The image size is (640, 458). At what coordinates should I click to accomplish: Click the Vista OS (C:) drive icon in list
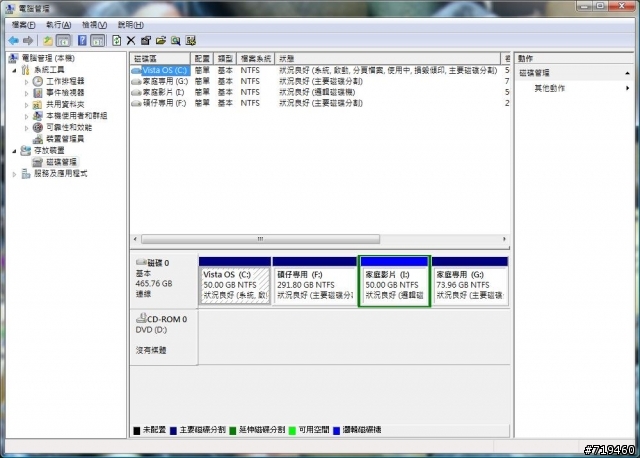[x=136, y=71]
